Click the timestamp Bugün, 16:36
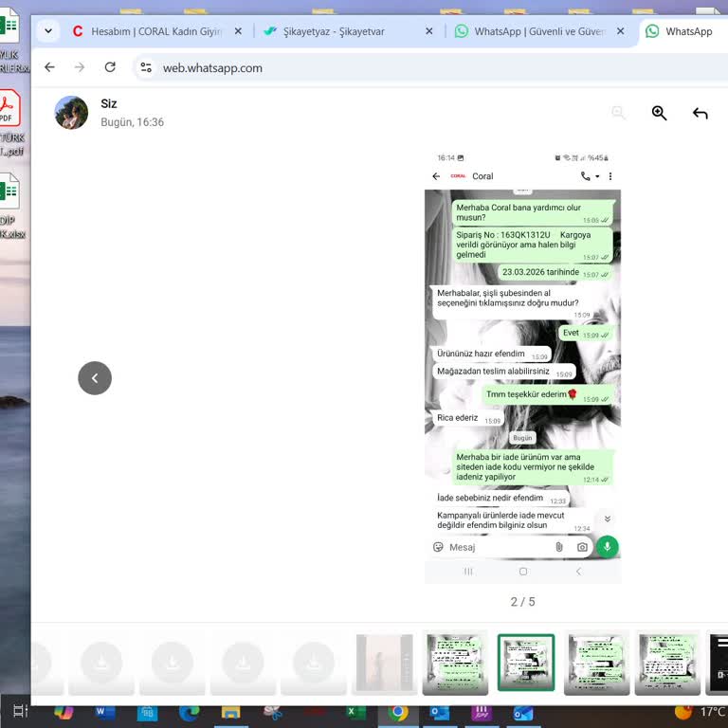Screen dimensions: 728x728 click(x=133, y=122)
